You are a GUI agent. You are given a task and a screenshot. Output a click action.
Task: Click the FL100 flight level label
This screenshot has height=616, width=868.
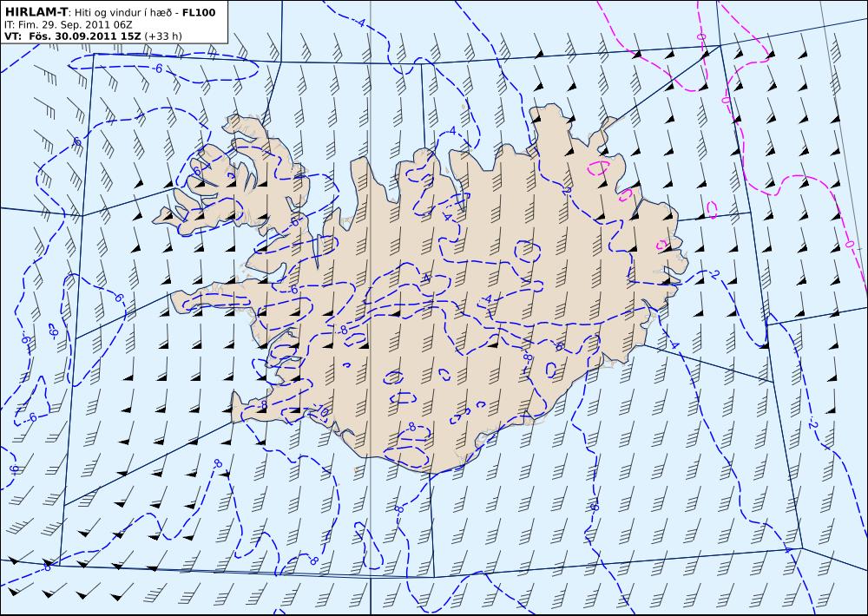[198, 12]
